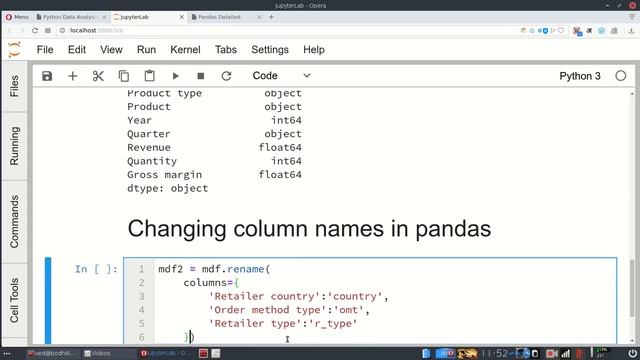
Task: Insert a new cell with the plus icon
Action: pyautogui.click(x=73, y=76)
